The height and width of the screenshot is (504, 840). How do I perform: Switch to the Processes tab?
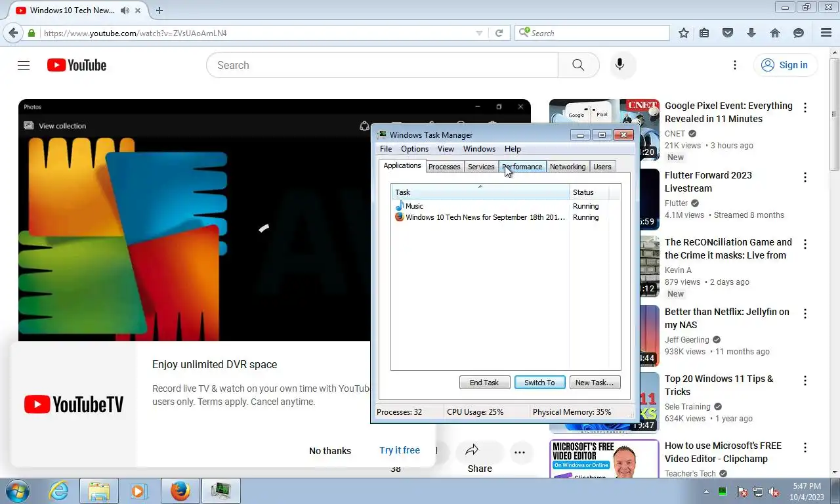coord(444,167)
